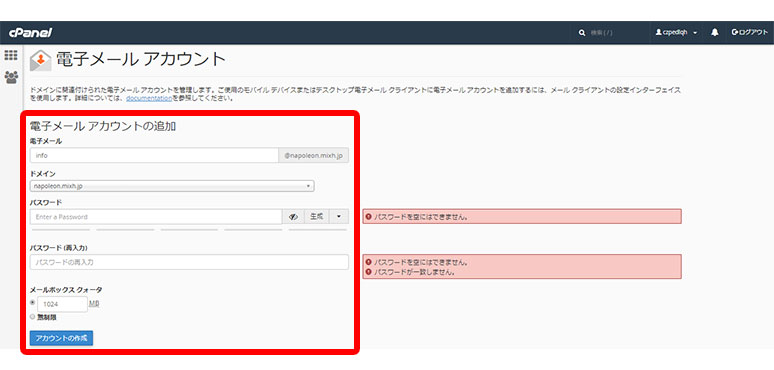The image size is (774, 370).
Task: Open the apps grid sidebar icon
Action: (x=11, y=55)
